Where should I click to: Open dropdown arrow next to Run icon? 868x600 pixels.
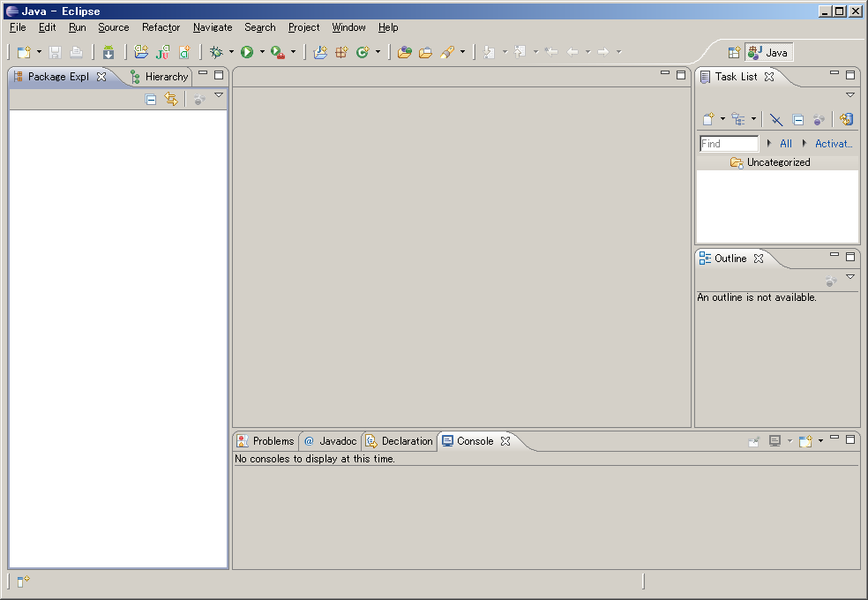point(262,52)
